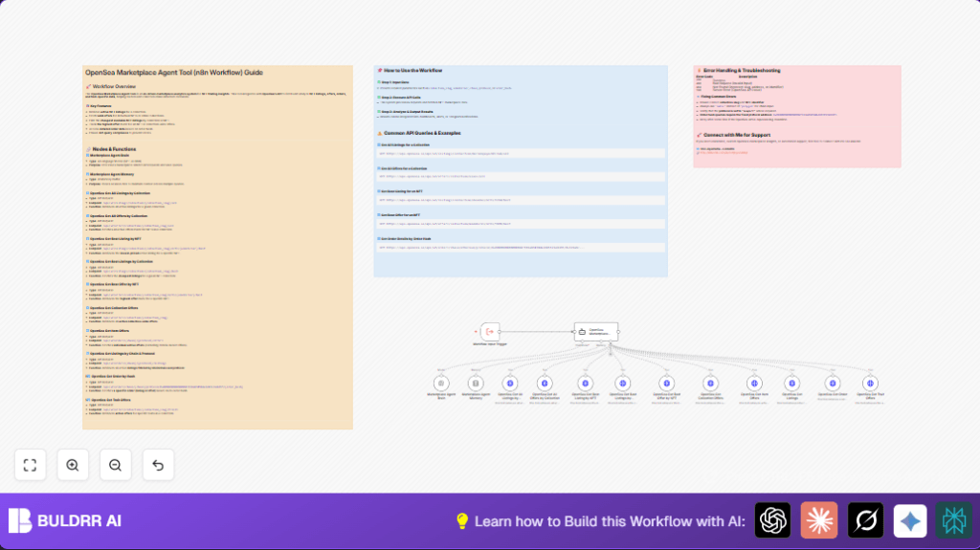
Task: Click 'Get All Listings for a Collection' code box
Action: pyautogui.click(x=521, y=153)
